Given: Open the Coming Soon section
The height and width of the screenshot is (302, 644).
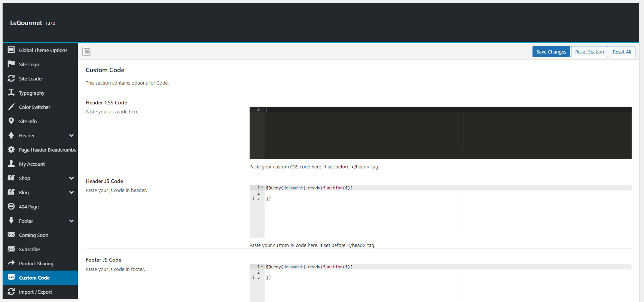Looking at the screenshot, I should (40, 235).
